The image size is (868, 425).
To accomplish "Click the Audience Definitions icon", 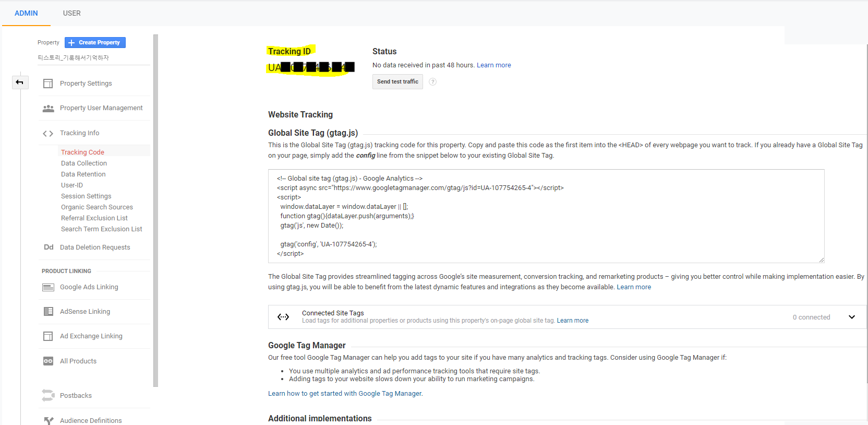I will tap(49, 421).
